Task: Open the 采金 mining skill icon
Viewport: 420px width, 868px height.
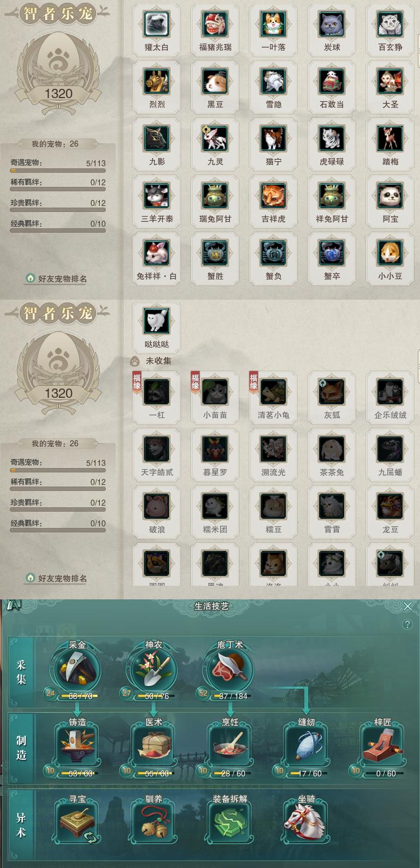Action: coord(77,669)
